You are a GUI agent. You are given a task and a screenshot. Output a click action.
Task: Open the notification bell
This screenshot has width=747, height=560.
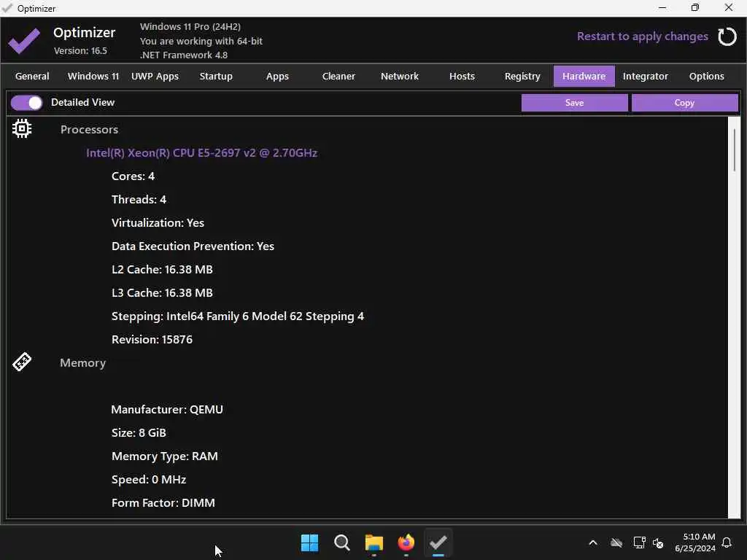[727, 542]
